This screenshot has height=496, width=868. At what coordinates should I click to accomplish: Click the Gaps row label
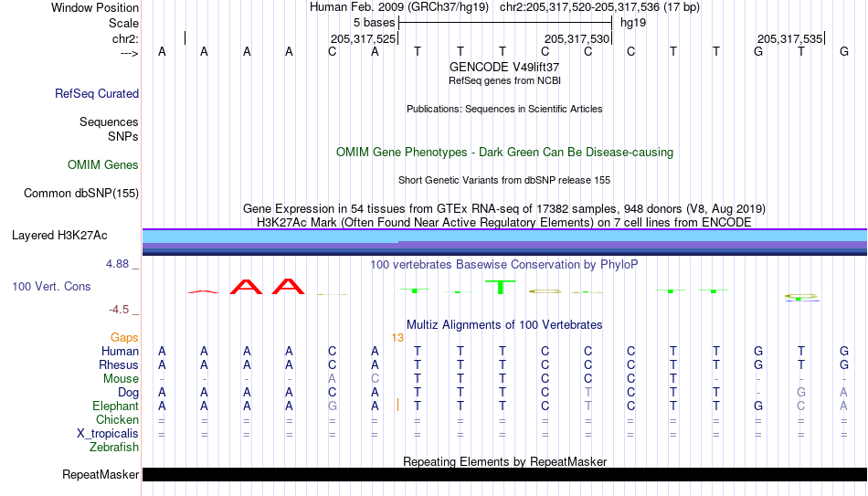124,338
